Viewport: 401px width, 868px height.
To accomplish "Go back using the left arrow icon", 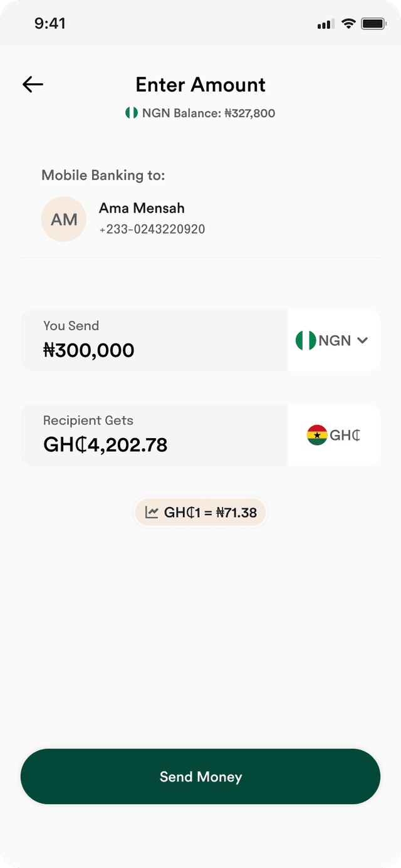I will pyautogui.click(x=33, y=85).
